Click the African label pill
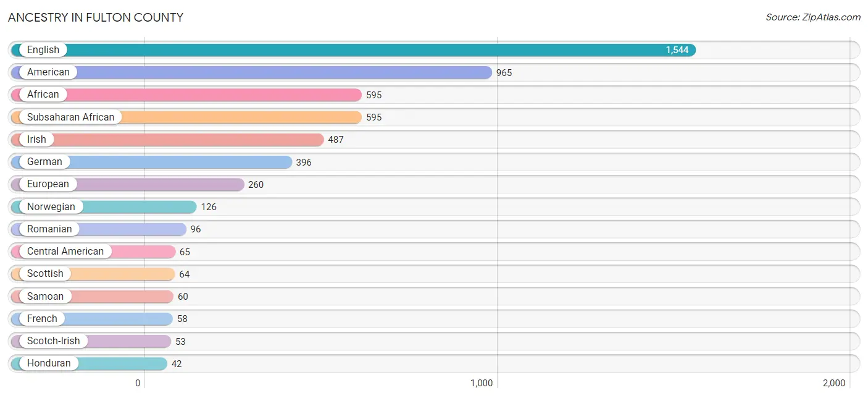Screen dimensions: 868x398 43,95
